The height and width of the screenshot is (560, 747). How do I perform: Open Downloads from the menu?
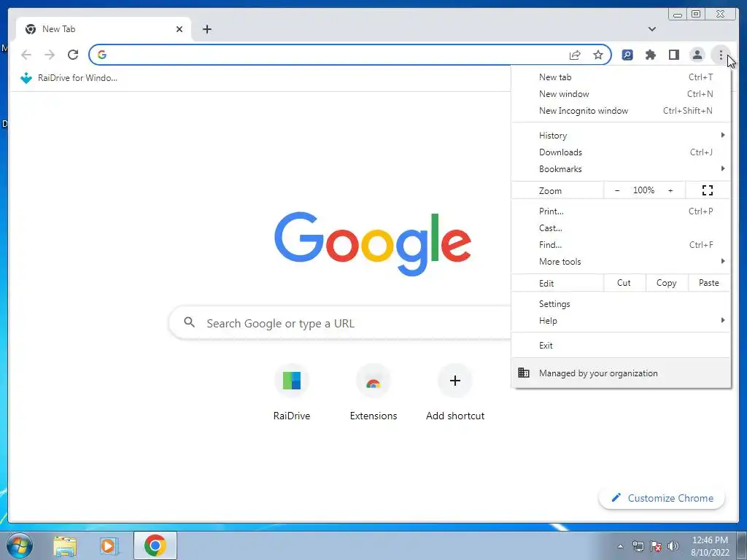coord(621,152)
